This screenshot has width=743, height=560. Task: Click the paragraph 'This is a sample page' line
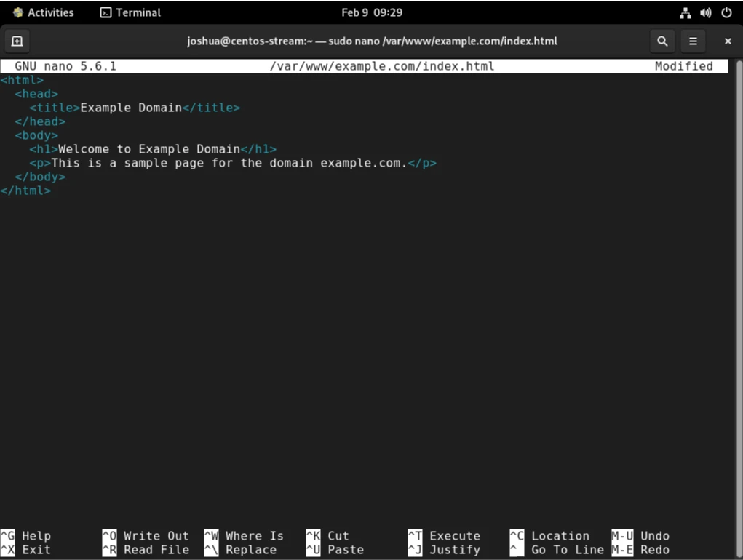tap(233, 163)
